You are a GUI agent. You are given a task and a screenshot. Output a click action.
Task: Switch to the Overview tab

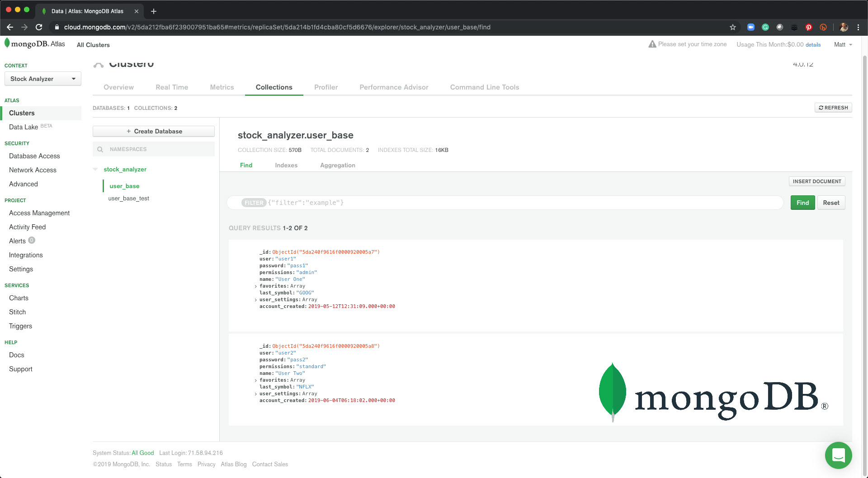tap(118, 87)
